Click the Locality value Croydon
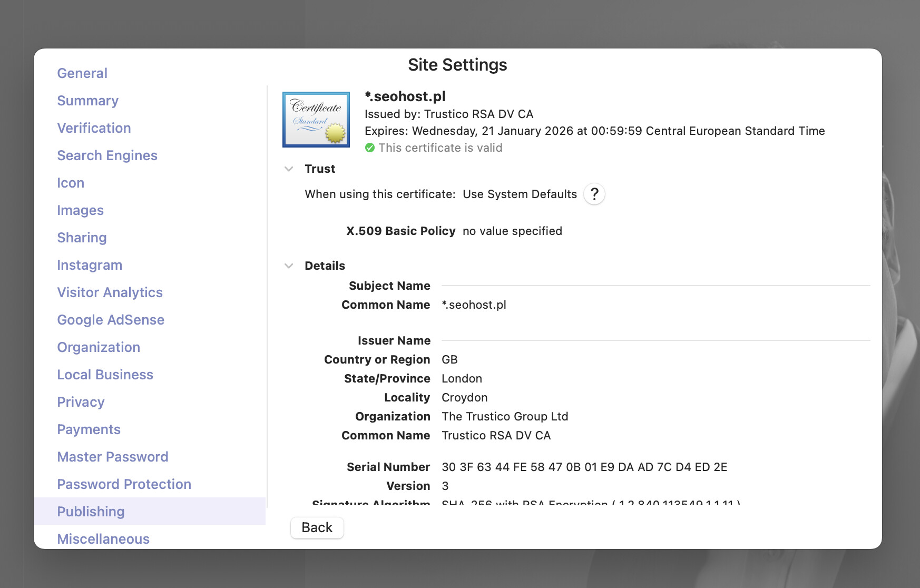This screenshot has height=588, width=920. pos(465,398)
